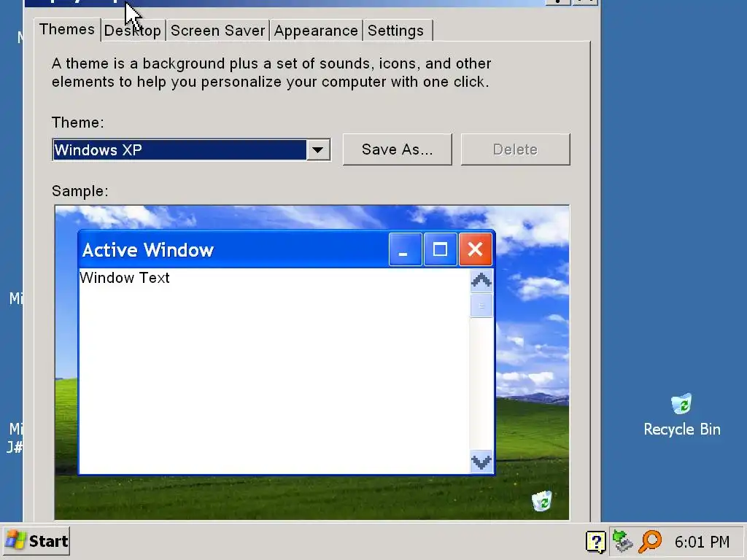The image size is (747, 560).
Task: Click the Window Text label in sample
Action: (x=125, y=278)
